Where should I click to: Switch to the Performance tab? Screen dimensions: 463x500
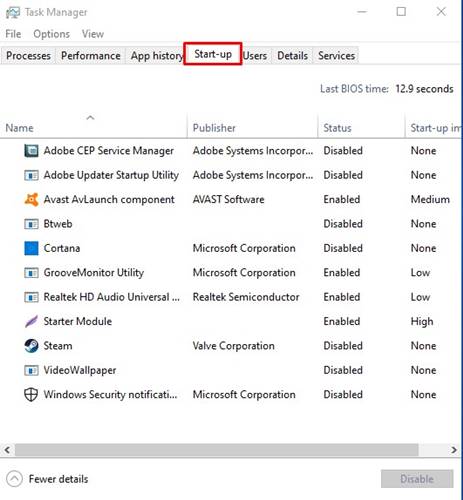[91, 56]
